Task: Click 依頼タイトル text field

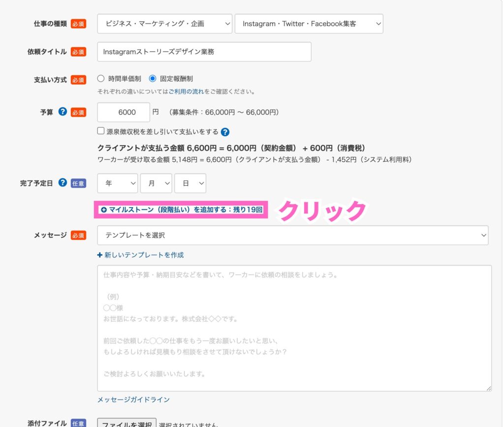Action: pos(204,52)
